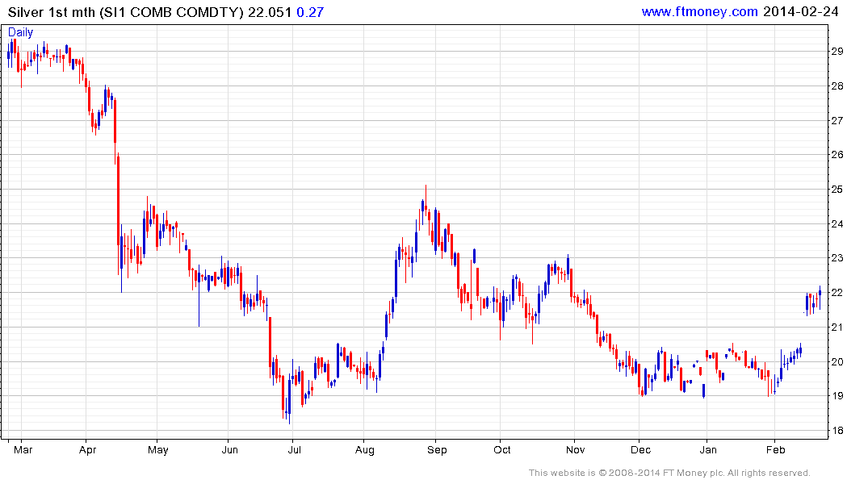Click the 29 price axis label
The width and height of the screenshot is (868, 484).
click(837, 52)
